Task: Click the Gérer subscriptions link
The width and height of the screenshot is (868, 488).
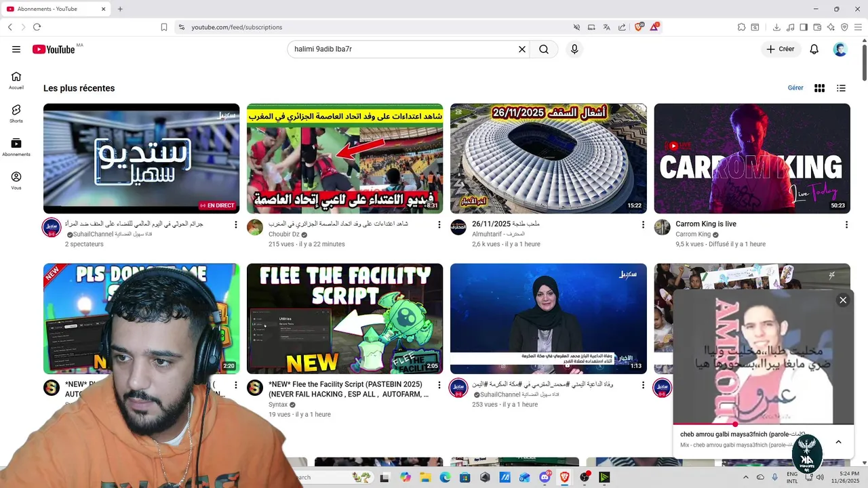Action: tap(795, 88)
